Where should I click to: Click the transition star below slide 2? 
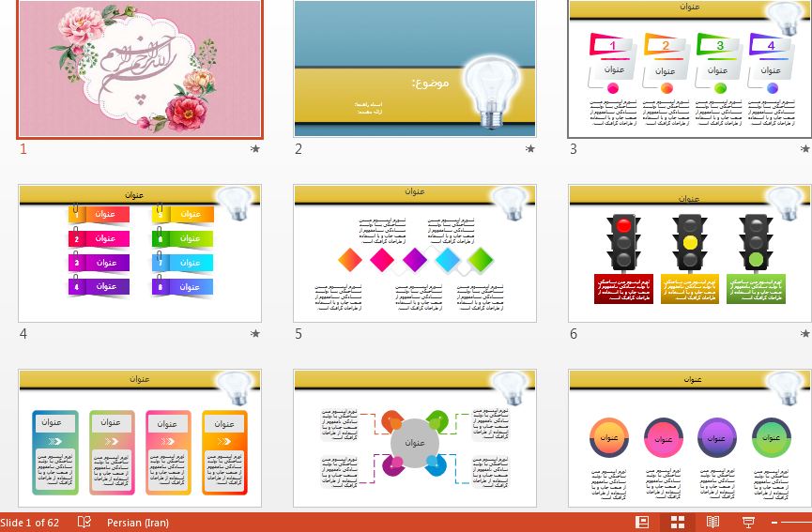click(530, 149)
